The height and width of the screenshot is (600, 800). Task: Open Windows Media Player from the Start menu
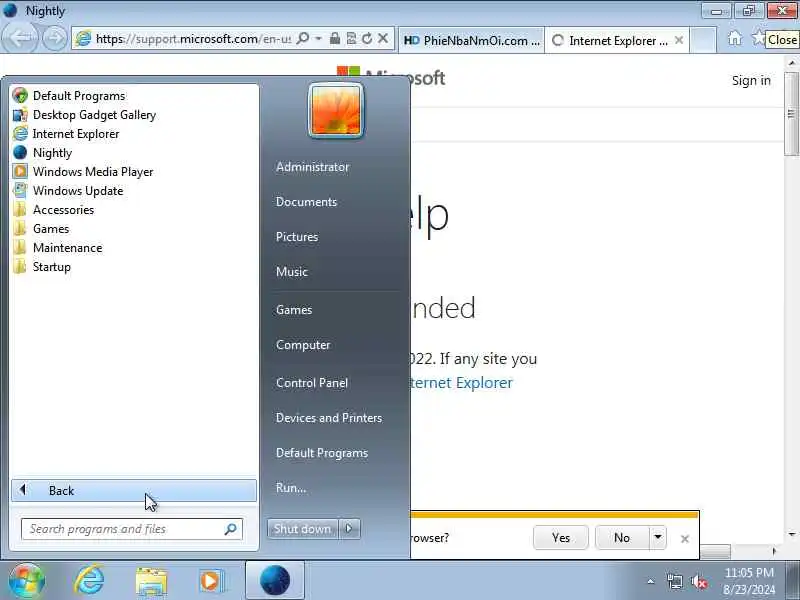coord(83,171)
